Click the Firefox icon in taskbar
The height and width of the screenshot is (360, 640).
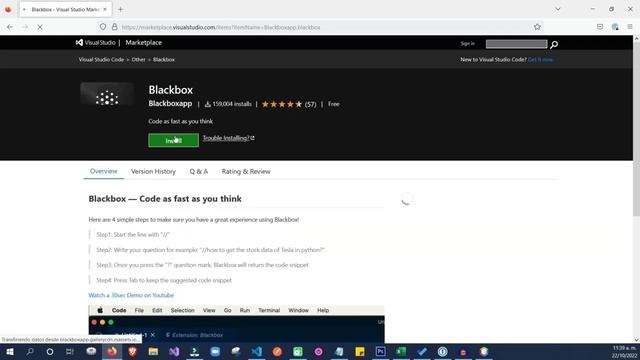click(112, 351)
